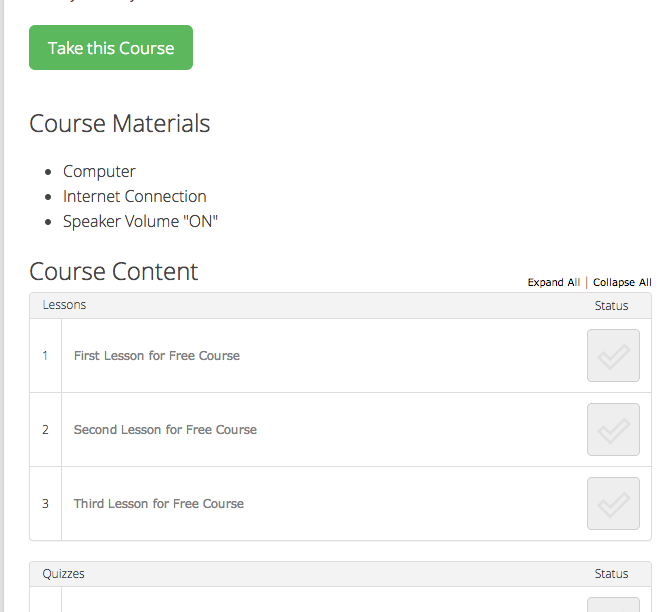
Task: Collapse All course content sections
Action: coord(621,283)
